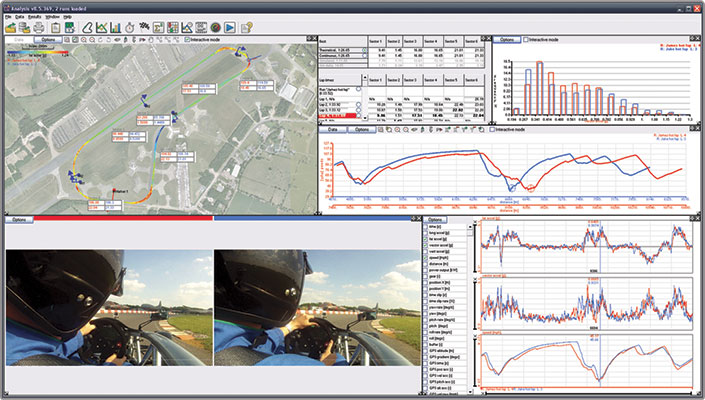Toggle Interactive mode in speed graph panel

[x=491, y=129]
